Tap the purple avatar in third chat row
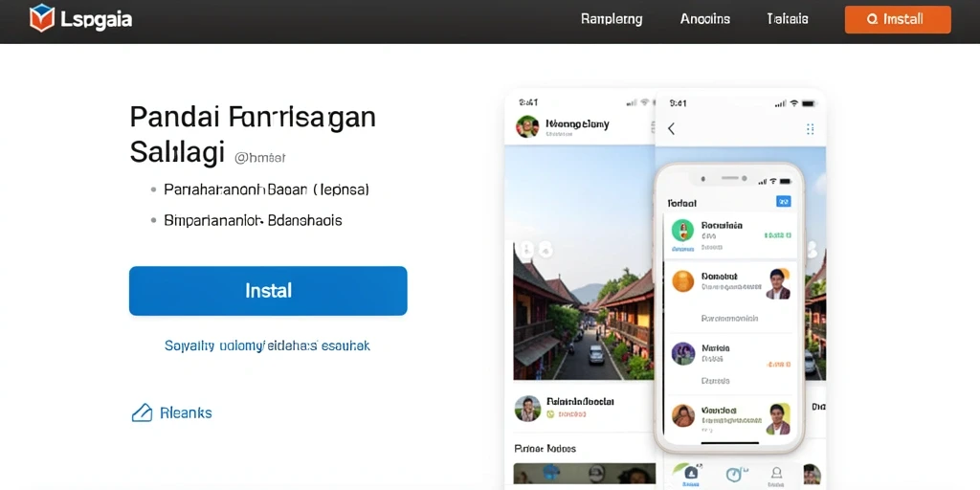The height and width of the screenshot is (490, 980). pos(682,353)
